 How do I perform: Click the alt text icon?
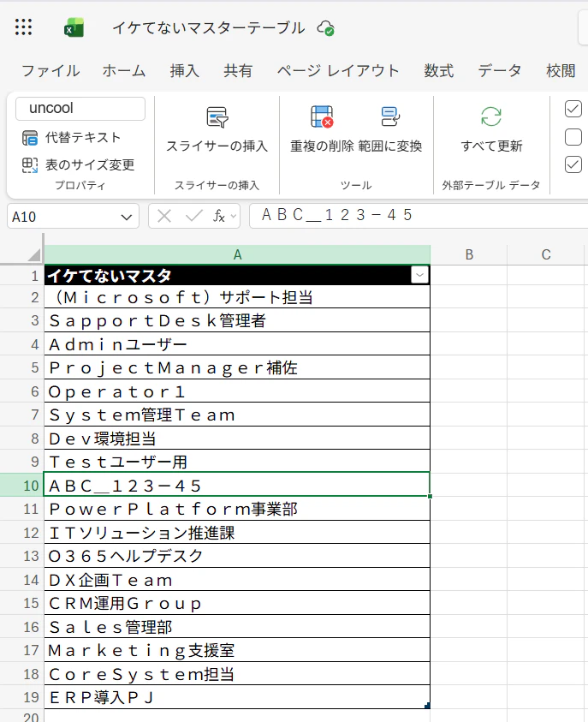click(x=30, y=138)
